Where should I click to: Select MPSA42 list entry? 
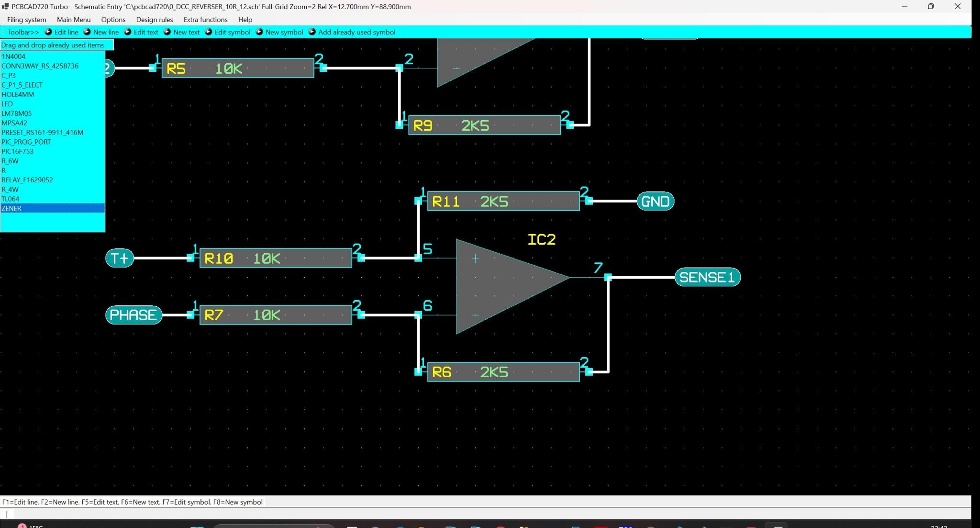pos(53,123)
